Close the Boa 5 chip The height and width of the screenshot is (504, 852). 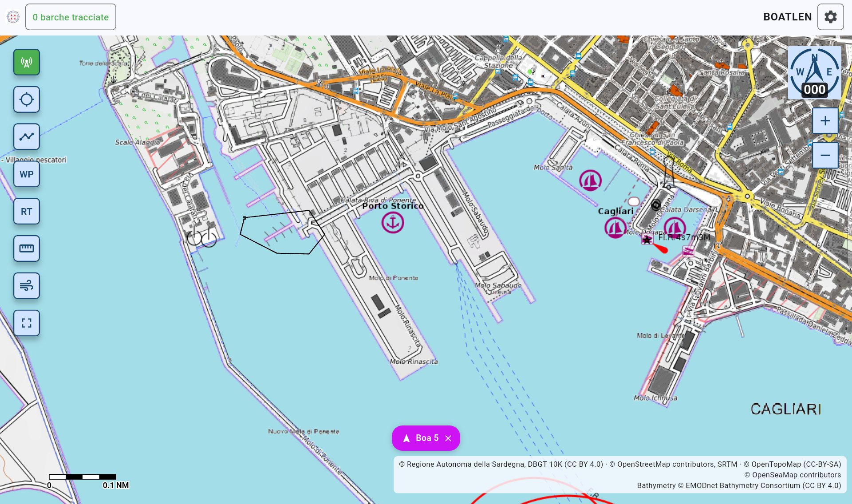448,438
